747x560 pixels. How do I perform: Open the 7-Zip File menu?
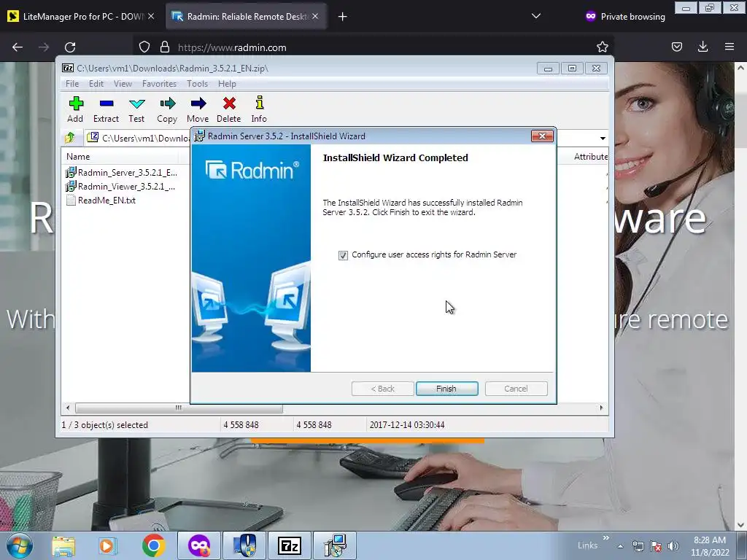(72, 84)
